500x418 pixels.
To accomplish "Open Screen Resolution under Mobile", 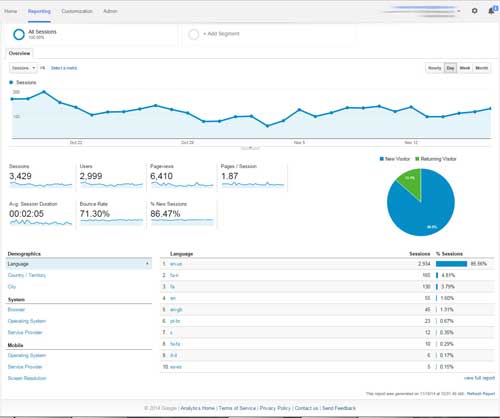I will (x=27, y=378).
